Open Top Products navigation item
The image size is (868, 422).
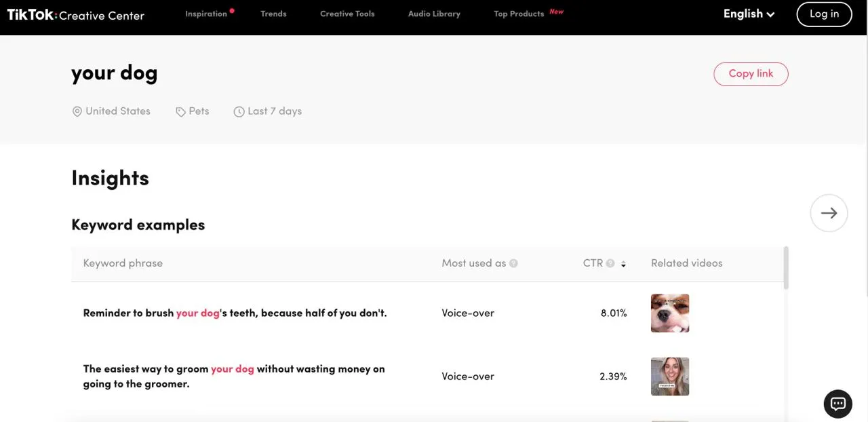click(519, 14)
